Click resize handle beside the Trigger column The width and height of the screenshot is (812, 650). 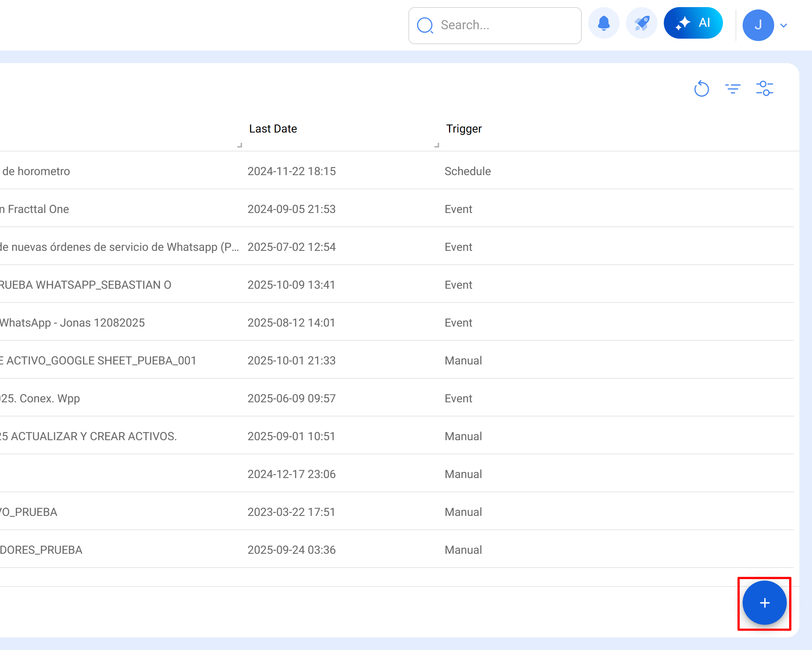[x=436, y=145]
